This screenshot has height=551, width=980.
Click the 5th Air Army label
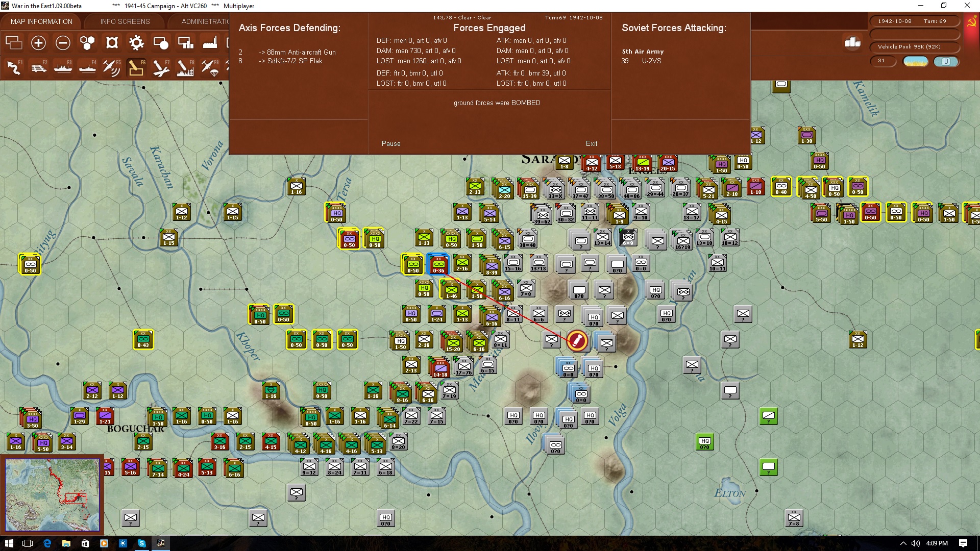click(x=643, y=52)
